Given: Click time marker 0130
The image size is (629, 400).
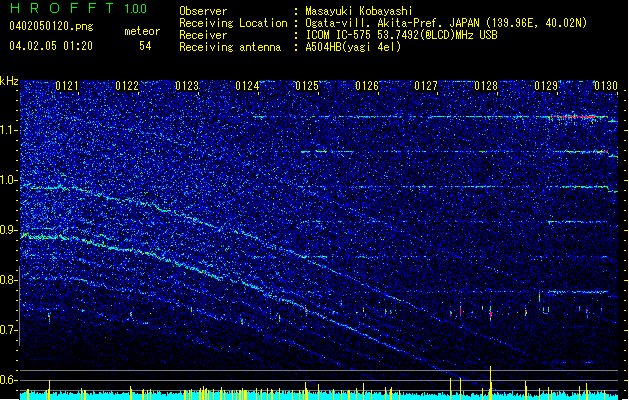Looking at the screenshot, I should click(606, 86).
